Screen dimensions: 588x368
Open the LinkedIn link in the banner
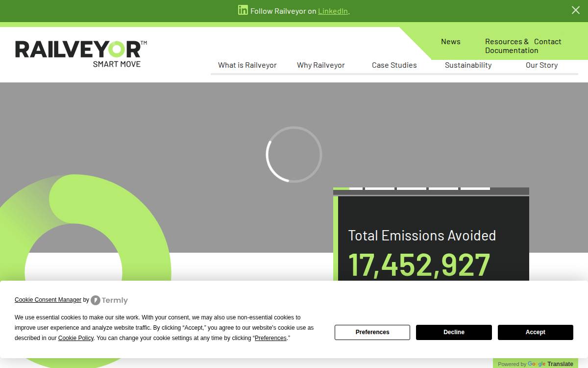coord(333,11)
